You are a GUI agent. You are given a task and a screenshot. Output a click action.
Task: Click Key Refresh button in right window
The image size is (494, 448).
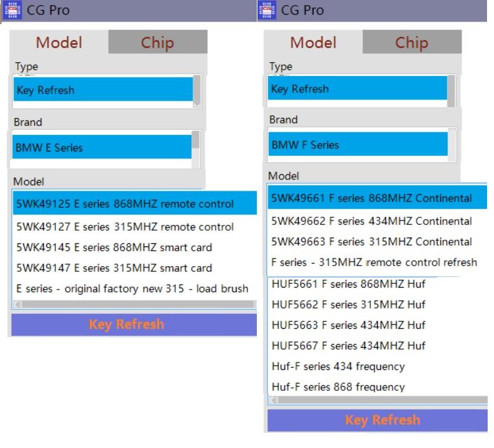tap(377, 420)
